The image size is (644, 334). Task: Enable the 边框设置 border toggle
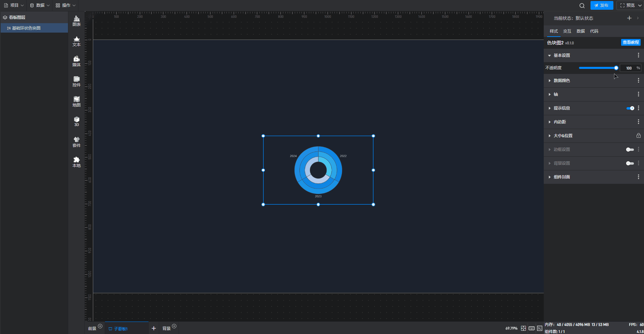630,150
